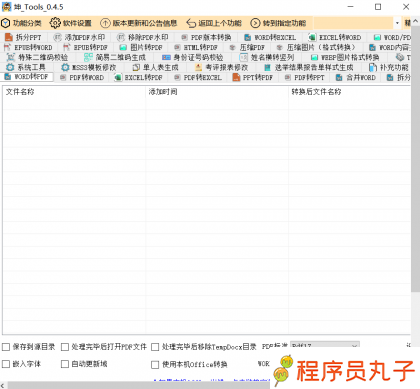Expand the PDF标准 dropdown
The height and width of the screenshot is (389, 420).
(325, 345)
